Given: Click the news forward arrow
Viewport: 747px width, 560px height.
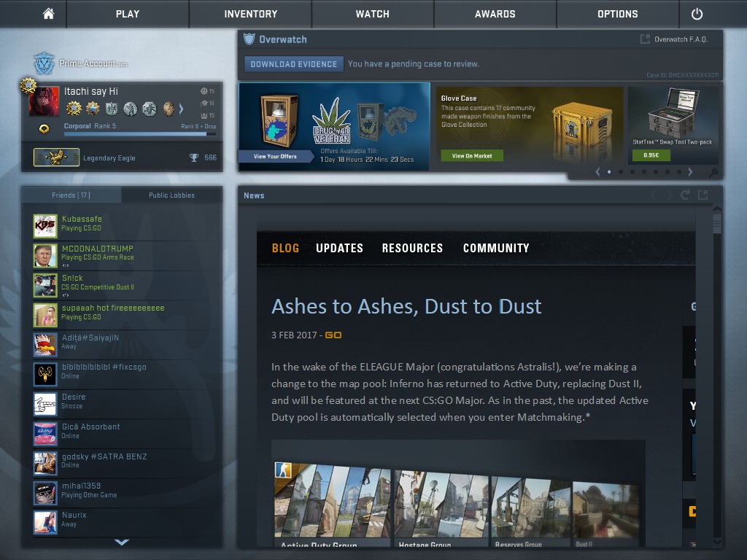Looking at the screenshot, I should tap(670, 195).
